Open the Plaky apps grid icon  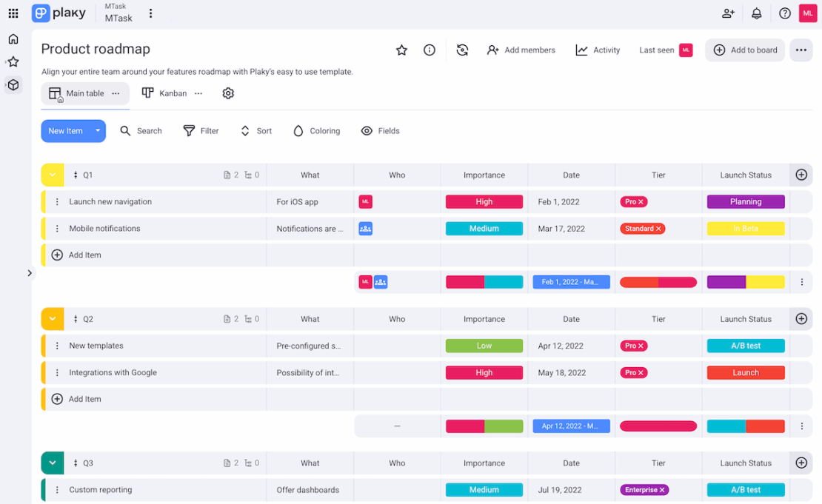coord(13,13)
